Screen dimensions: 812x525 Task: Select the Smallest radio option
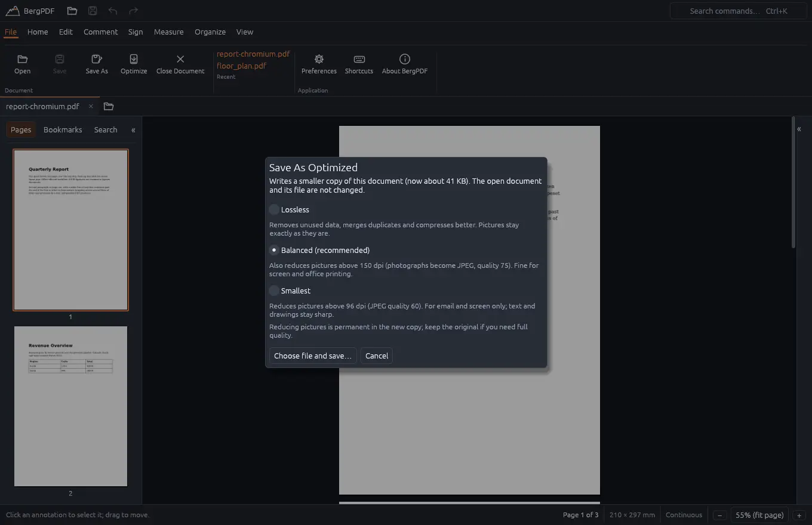tap(274, 291)
